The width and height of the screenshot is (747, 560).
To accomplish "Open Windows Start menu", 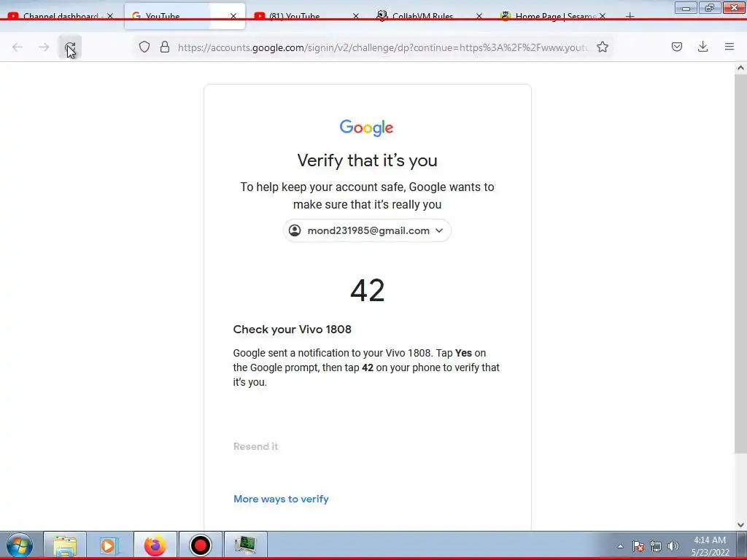I will tap(20, 545).
